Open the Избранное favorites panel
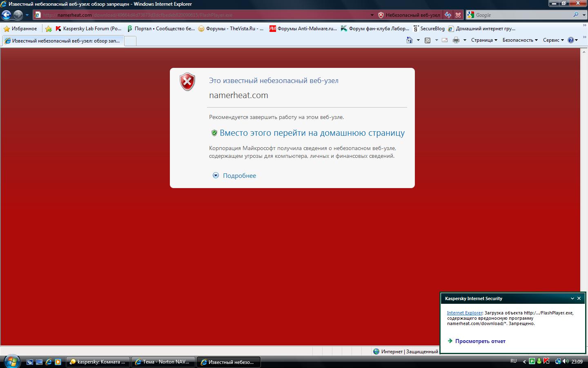The width and height of the screenshot is (588, 368). click(x=20, y=29)
